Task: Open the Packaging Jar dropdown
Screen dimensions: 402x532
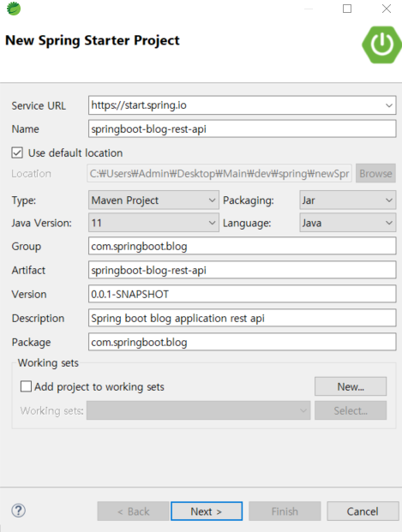Action: (x=348, y=200)
